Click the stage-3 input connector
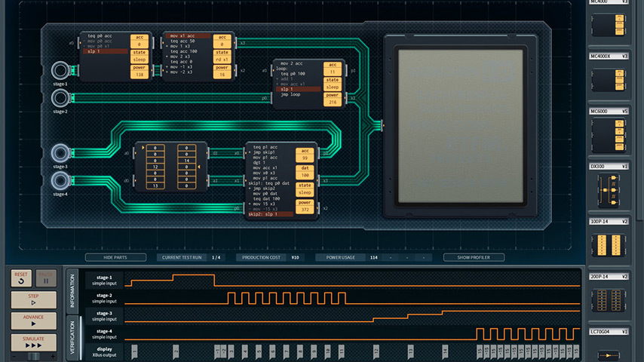This screenshot has width=644, height=362. pos(60,154)
